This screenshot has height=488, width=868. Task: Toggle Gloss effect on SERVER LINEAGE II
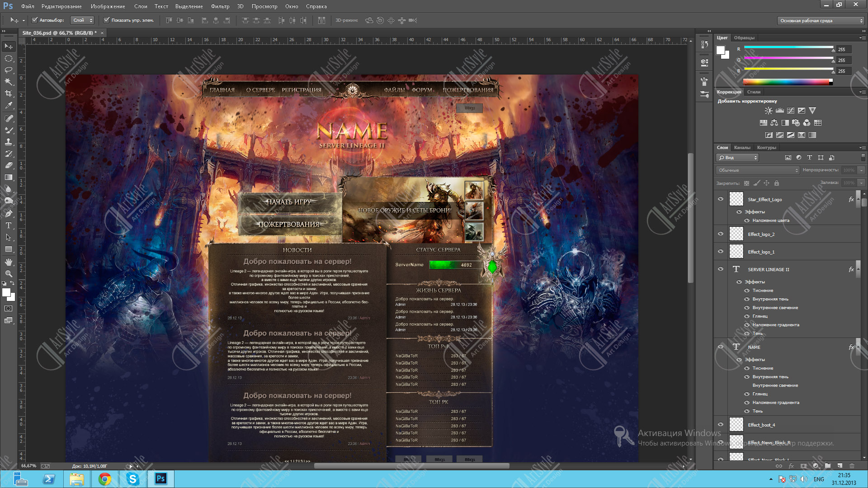click(x=747, y=316)
